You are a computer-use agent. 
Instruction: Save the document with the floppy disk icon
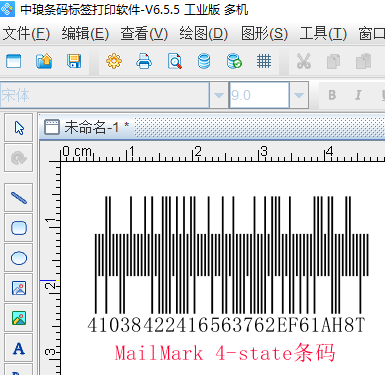click(x=74, y=61)
